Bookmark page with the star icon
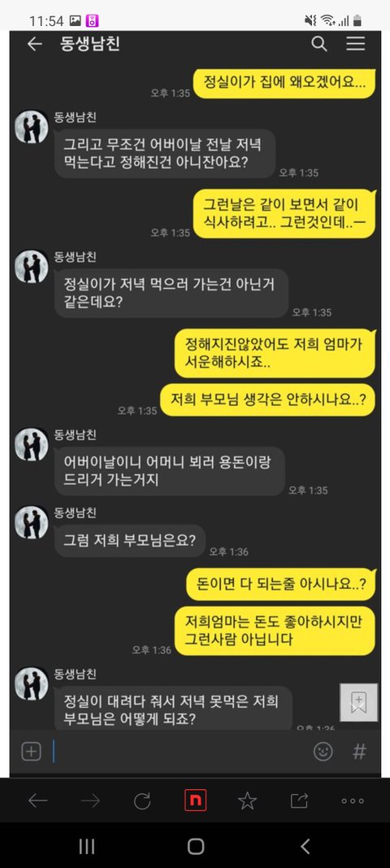Image resolution: width=390 pixels, height=868 pixels. point(247,800)
